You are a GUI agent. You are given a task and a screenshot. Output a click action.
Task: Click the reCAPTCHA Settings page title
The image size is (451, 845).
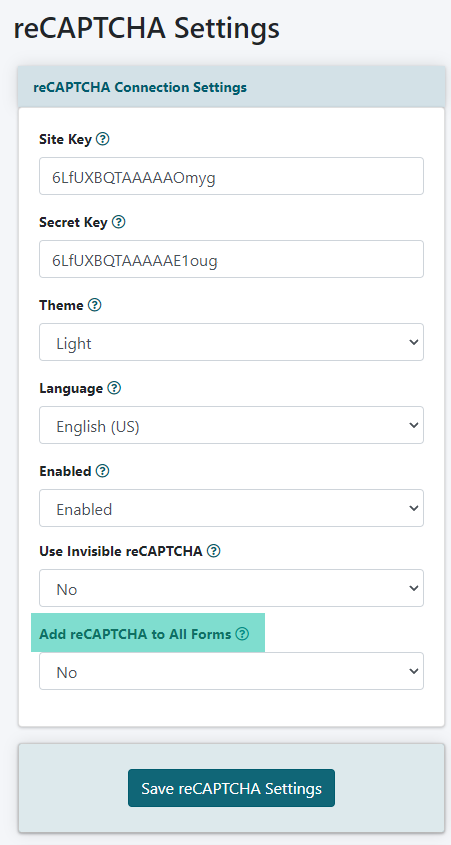click(146, 28)
